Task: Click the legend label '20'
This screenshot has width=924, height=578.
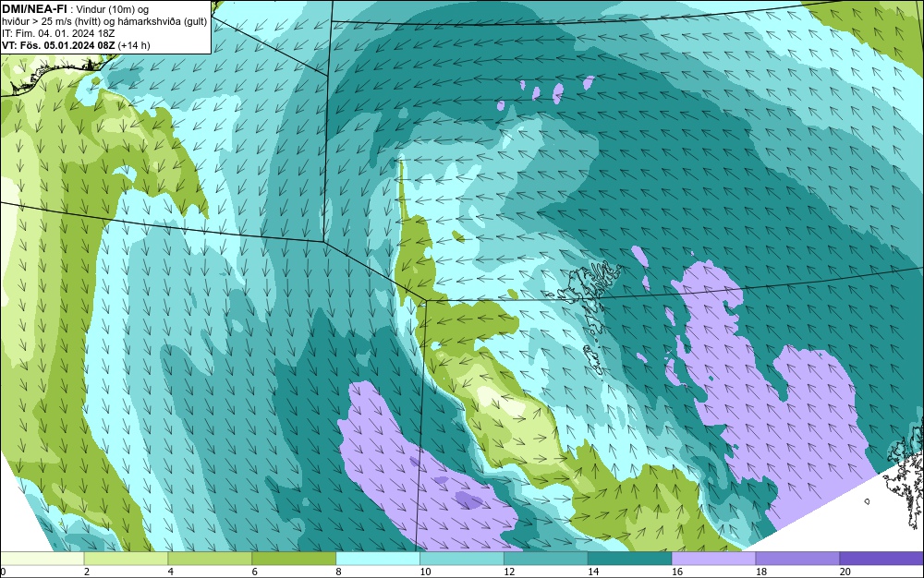Action: (x=845, y=572)
